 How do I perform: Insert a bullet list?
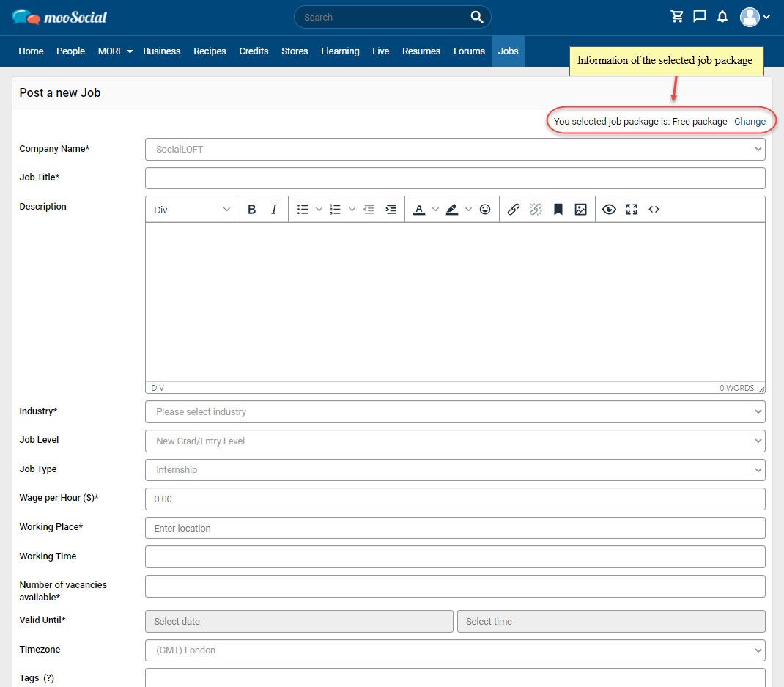coord(303,210)
